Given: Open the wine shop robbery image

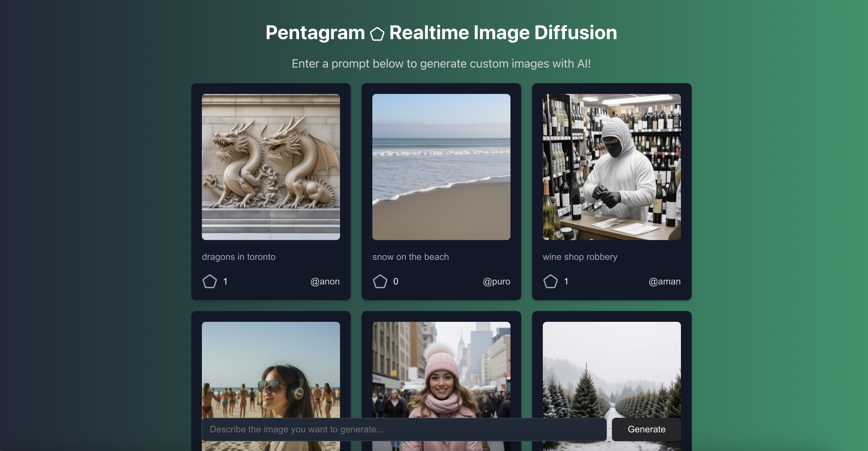Looking at the screenshot, I should (611, 167).
